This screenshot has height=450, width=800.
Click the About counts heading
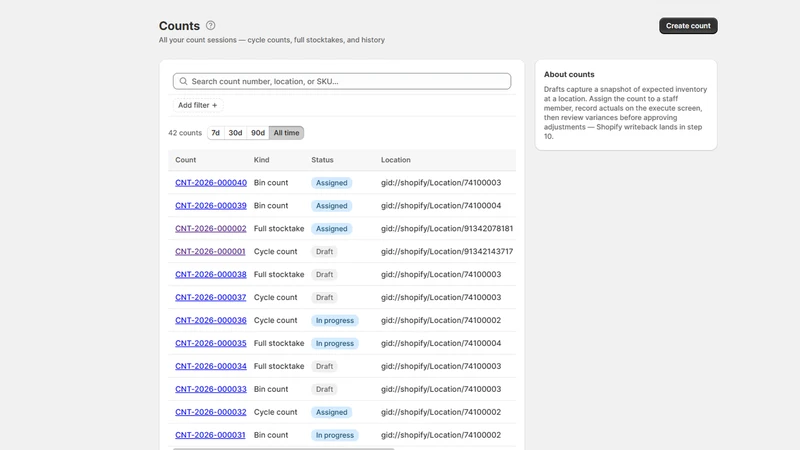tap(569, 74)
